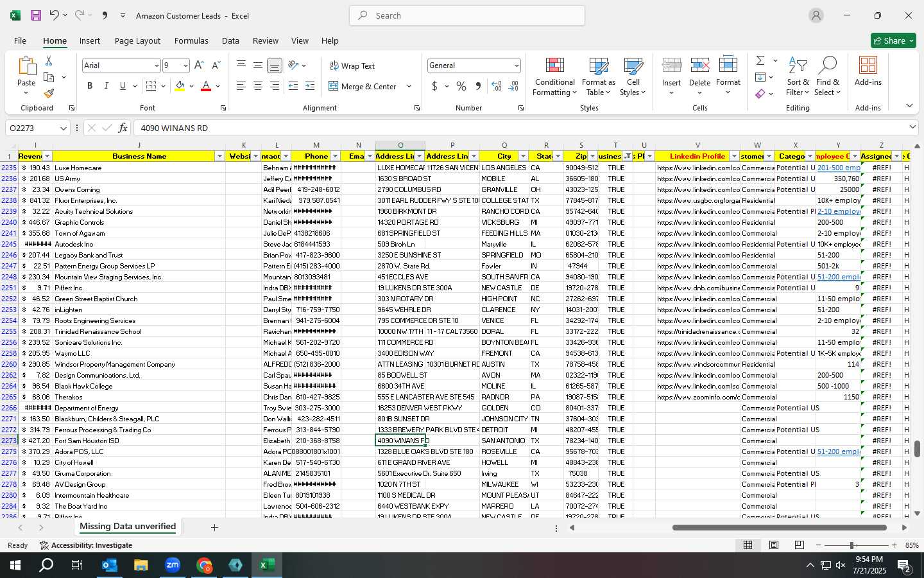
Task: Click the Delete cells icon
Action: [699, 66]
